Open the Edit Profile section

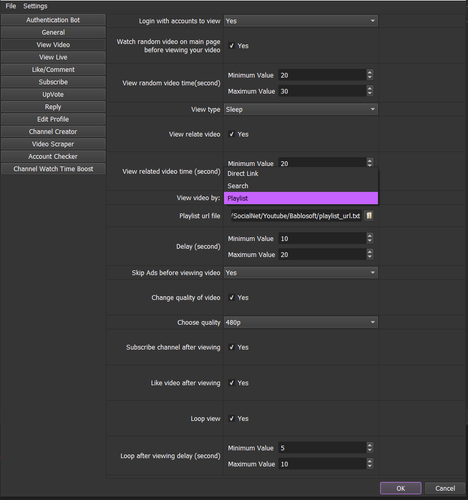coord(53,119)
